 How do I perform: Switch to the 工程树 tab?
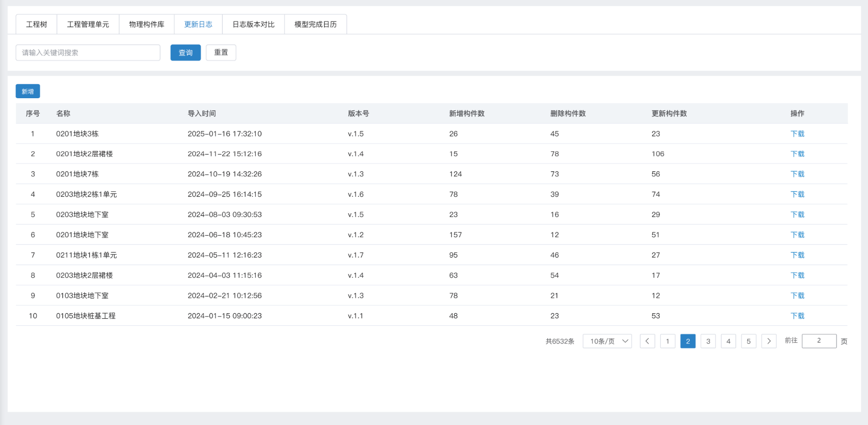(x=37, y=24)
